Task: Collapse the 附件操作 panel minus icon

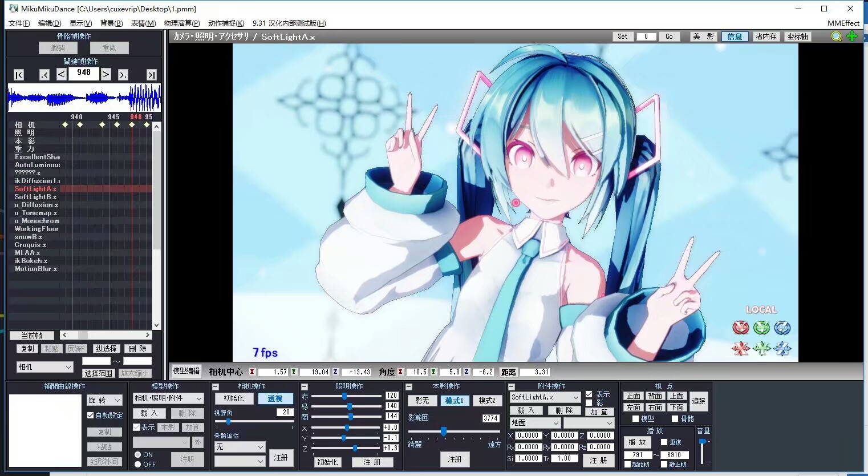Action: [511, 387]
